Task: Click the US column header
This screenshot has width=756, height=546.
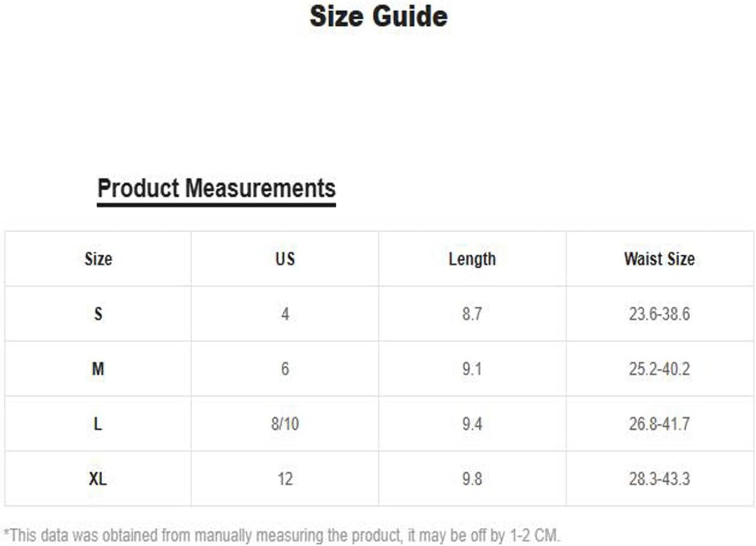Action: (x=285, y=259)
